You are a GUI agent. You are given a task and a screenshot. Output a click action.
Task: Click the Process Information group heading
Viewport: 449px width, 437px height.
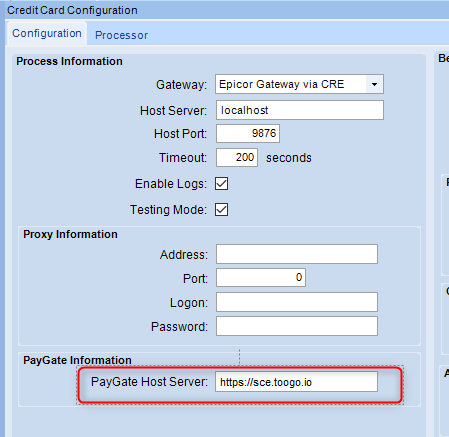pyautogui.click(x=69, y=61)
